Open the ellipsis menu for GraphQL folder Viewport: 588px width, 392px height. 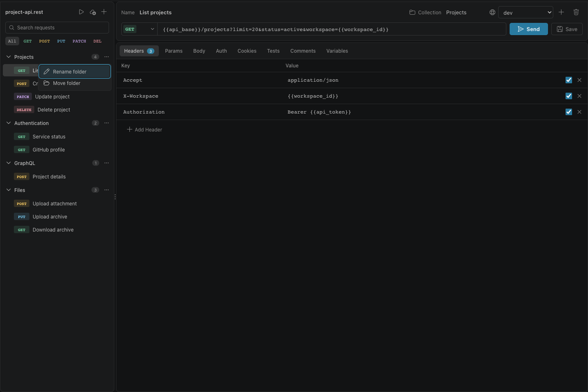tap(107, 163)
